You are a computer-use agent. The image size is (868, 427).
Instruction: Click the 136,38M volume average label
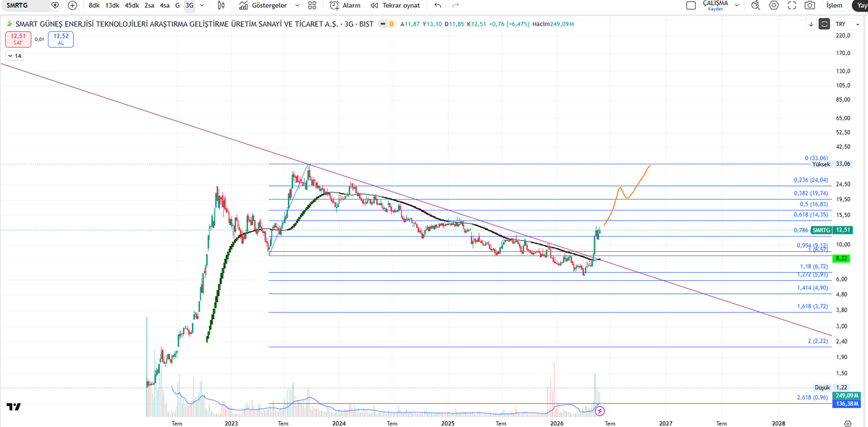(x=847, y=405)
